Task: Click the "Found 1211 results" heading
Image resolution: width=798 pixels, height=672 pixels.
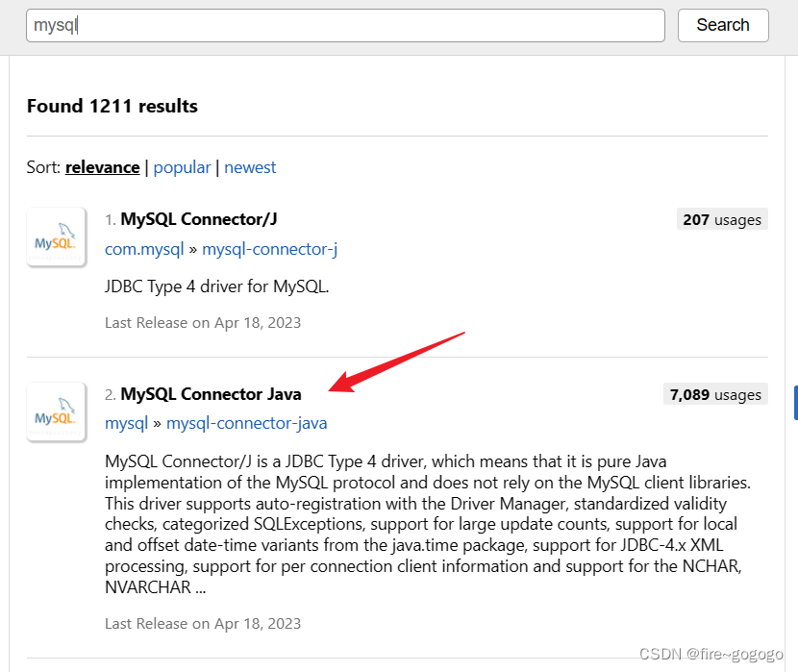Action: tap(112, 107)
